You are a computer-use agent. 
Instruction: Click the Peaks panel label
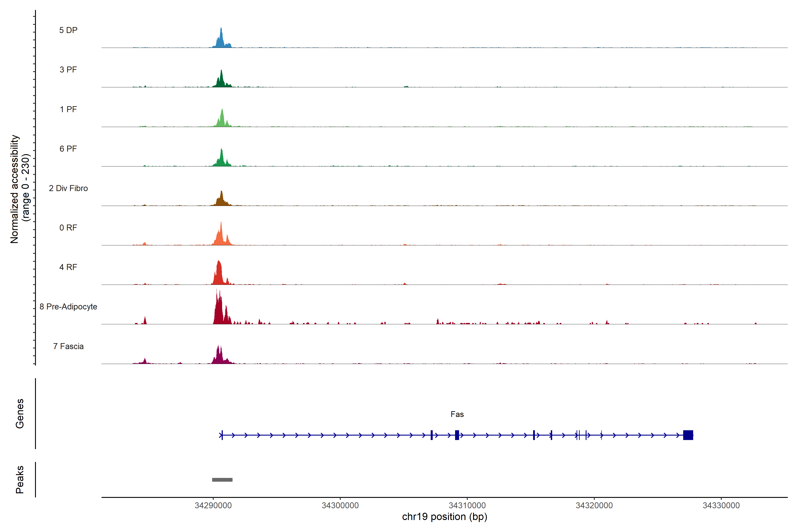pos(20,479)
